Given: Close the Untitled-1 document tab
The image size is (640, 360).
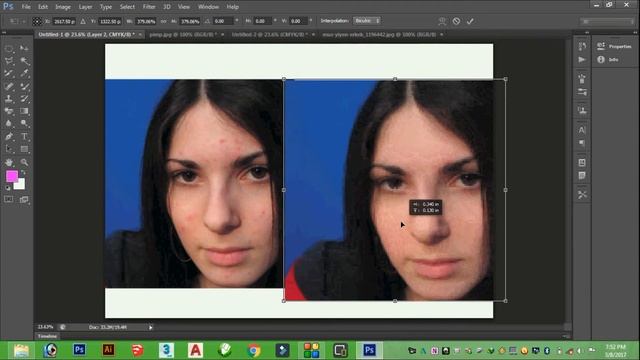Looking at the screenshot, I should point(140,35).
